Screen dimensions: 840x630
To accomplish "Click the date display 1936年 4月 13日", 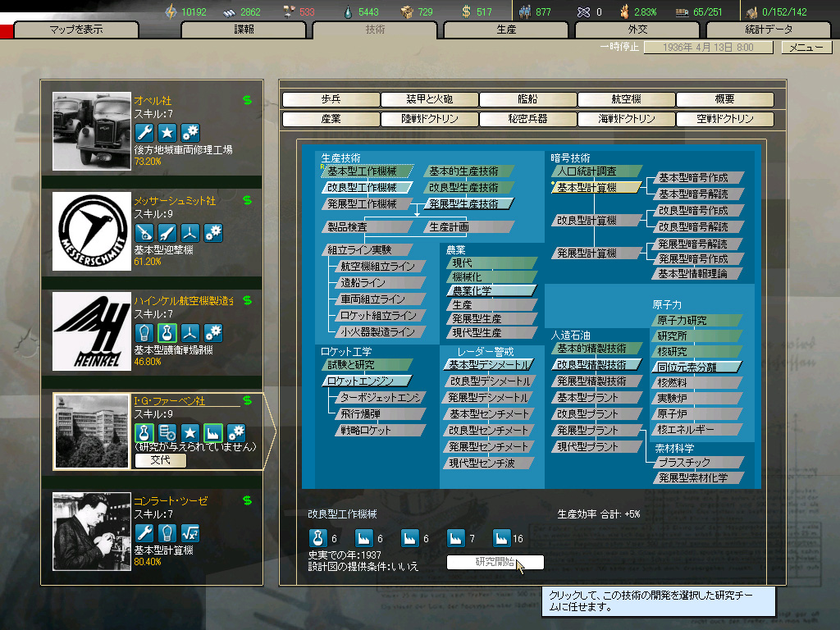I will [708, 48].
